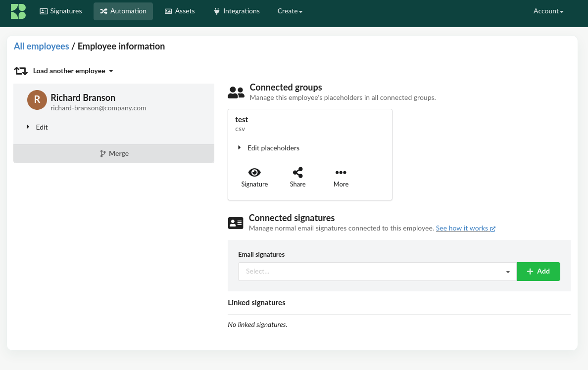Click the Connected groups people icon
588x370 pixels.
click(236, 92)
